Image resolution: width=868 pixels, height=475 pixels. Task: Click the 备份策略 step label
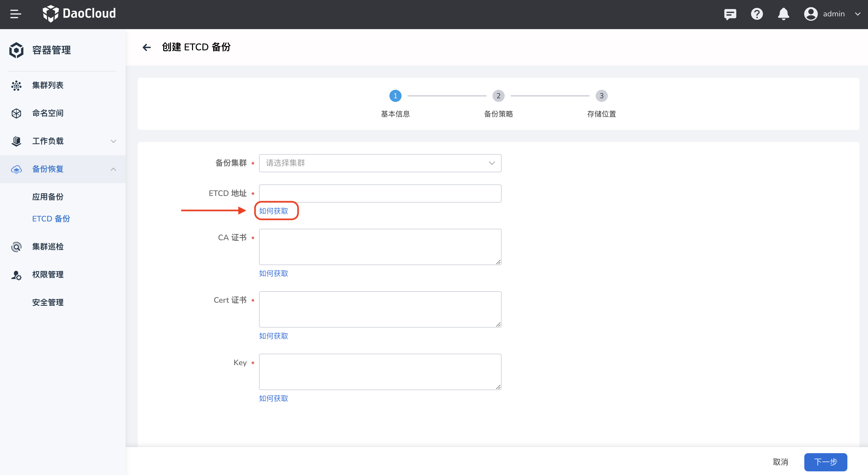[498, 114]
